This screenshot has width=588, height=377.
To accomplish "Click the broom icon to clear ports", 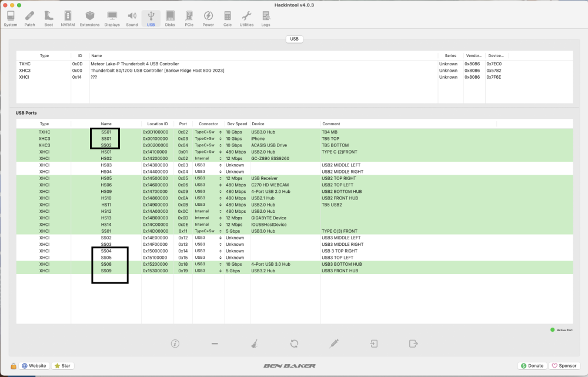I will click(x=254, y=343).
